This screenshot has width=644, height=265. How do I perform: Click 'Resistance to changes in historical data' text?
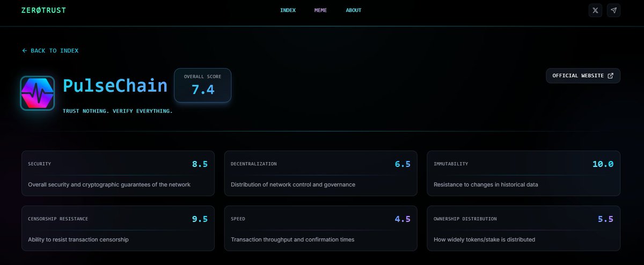tap(486, 185)
